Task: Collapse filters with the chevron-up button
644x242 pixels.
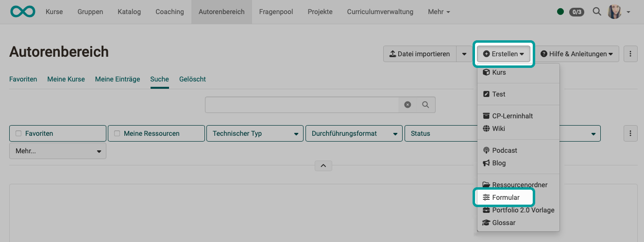Action: click(x=323, y=165)
